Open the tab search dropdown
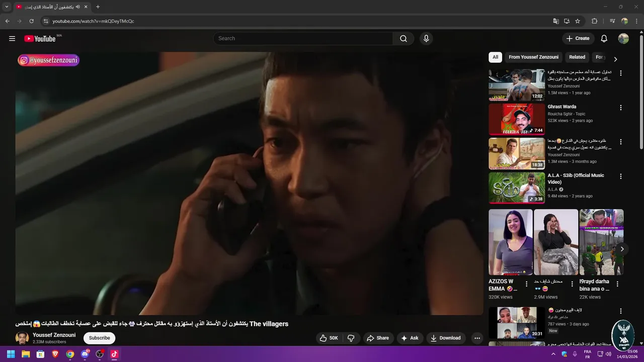This screenshot has height=362, width=644. pos(7,7)
